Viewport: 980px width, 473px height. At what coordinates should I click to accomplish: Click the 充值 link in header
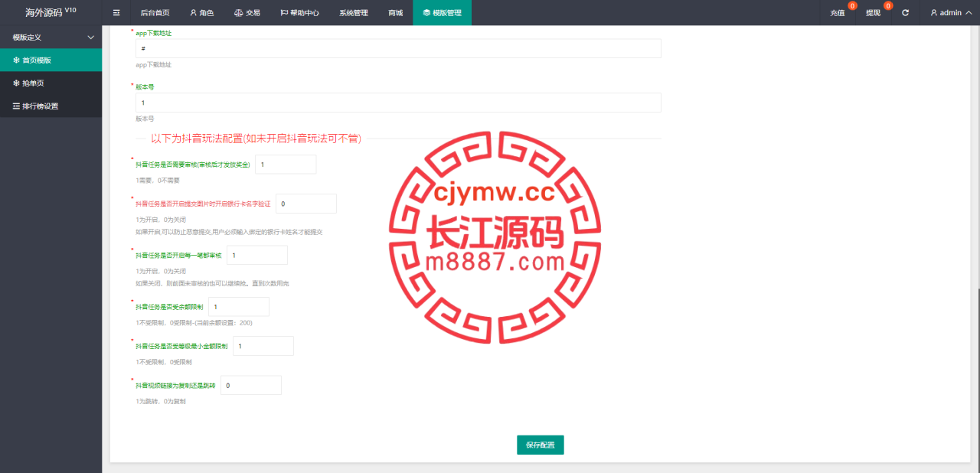838,13
